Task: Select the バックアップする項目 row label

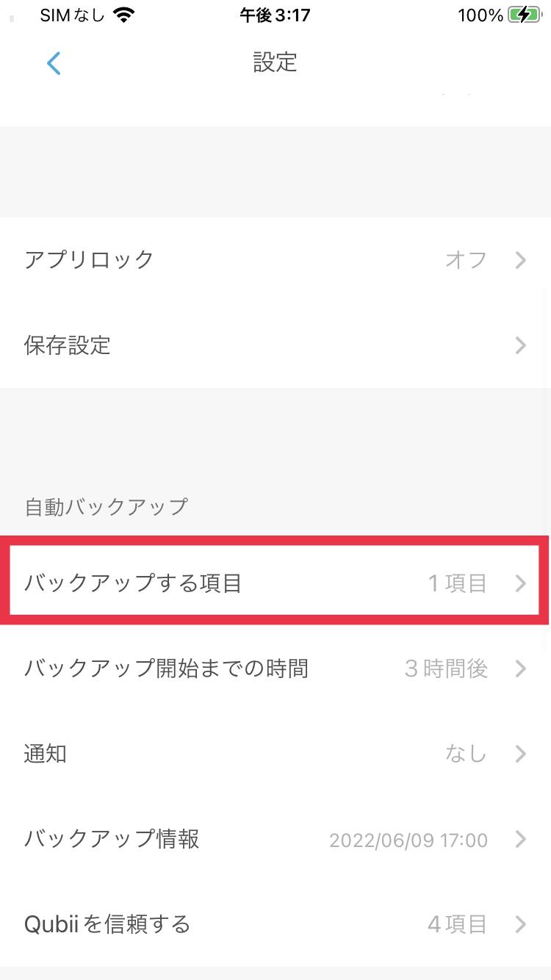Action: coord(133,583)
